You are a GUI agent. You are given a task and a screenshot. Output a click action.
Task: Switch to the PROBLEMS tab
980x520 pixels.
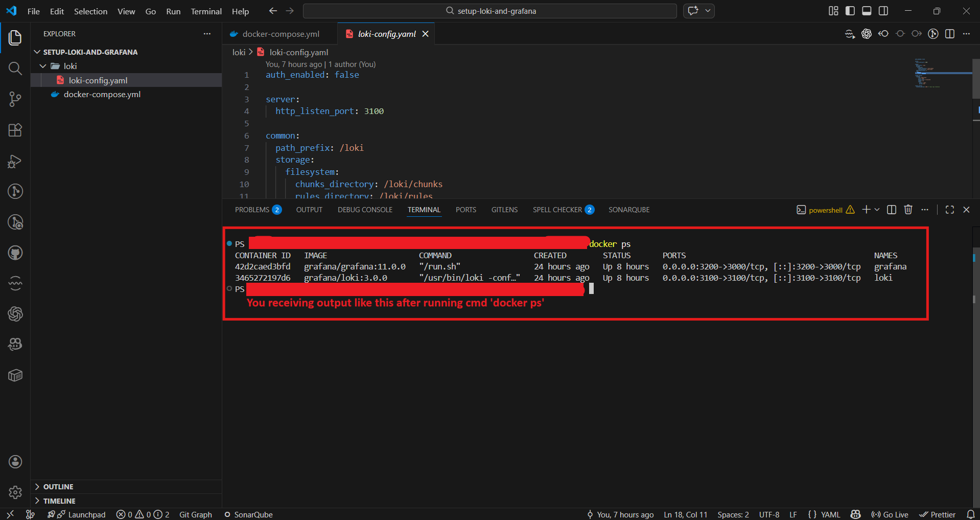[252, 210]
